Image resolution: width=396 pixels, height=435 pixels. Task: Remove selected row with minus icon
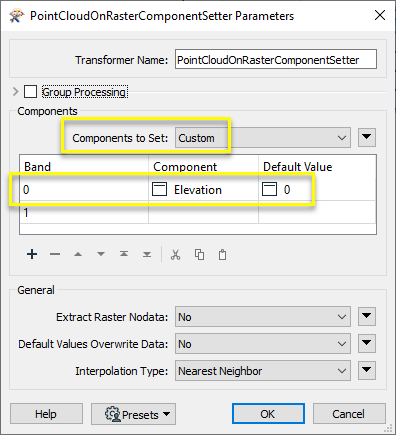tap(55, 254)
